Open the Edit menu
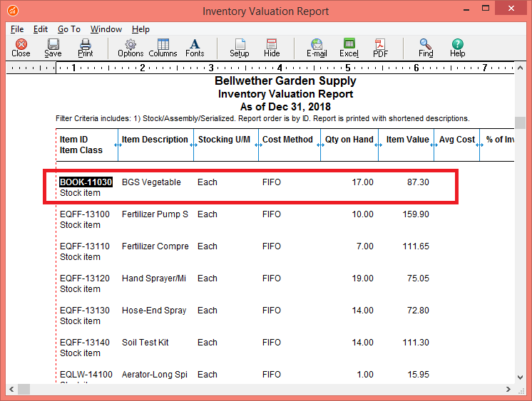Viewport: 532px width, 401px height. 41,29
